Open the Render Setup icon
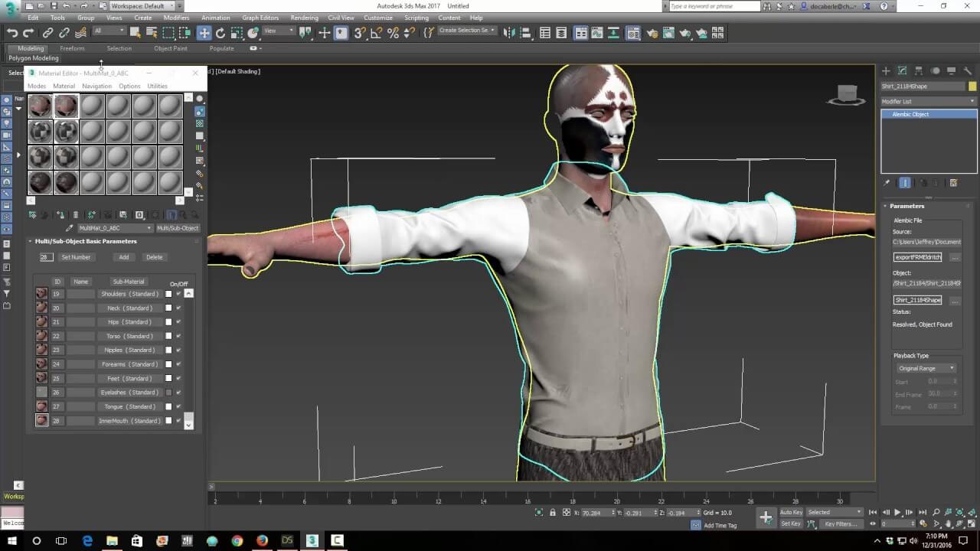Viewport: 980px width, 551px height. pos(652,33)
